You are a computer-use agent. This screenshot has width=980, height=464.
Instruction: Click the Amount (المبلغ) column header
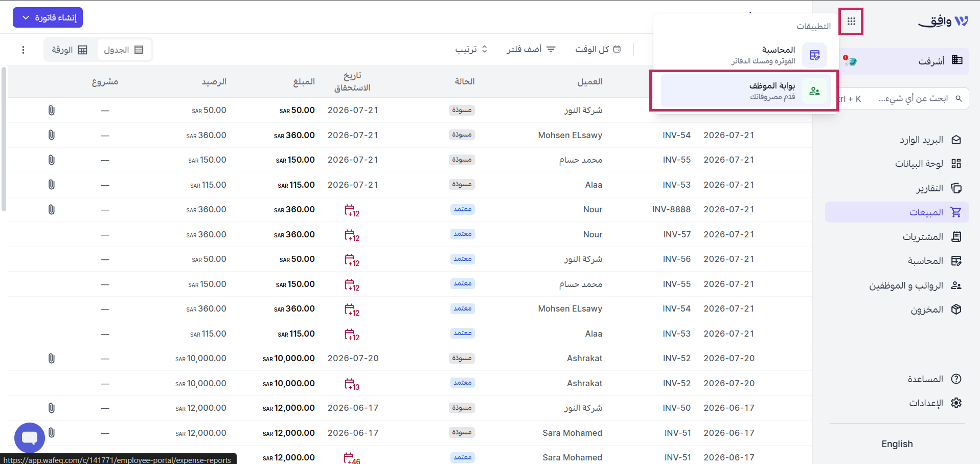point(304,81)
